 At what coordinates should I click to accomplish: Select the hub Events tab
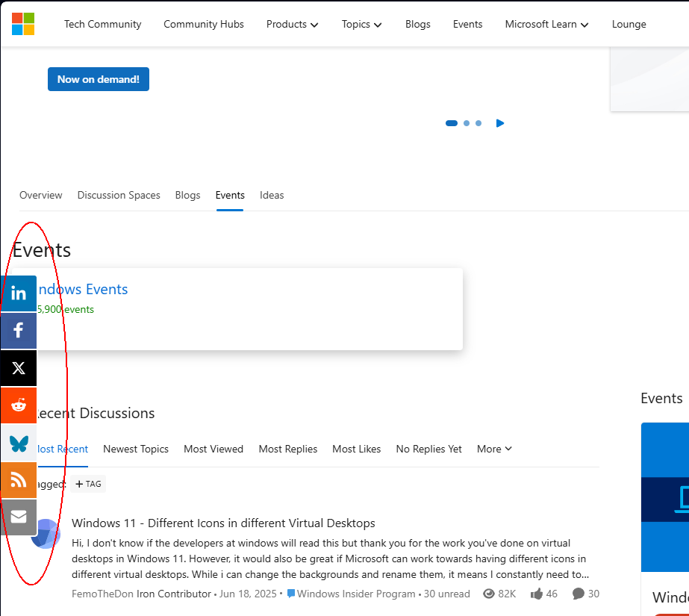[230, 195]
